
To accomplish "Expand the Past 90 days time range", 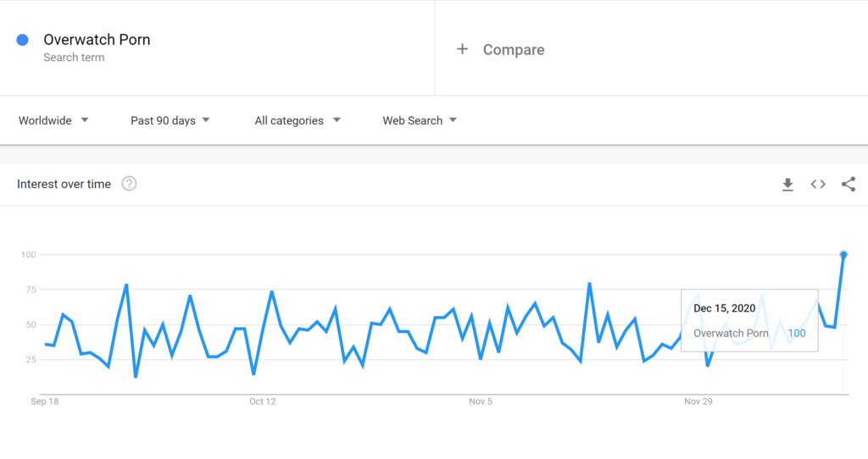I will [x=170, y=120].
